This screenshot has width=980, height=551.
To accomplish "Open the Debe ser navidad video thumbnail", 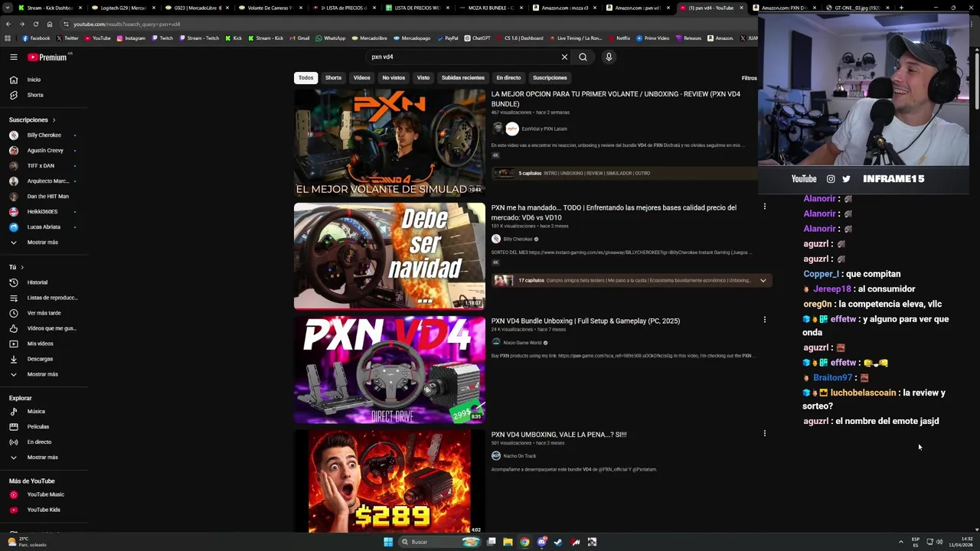I will 390,256.
